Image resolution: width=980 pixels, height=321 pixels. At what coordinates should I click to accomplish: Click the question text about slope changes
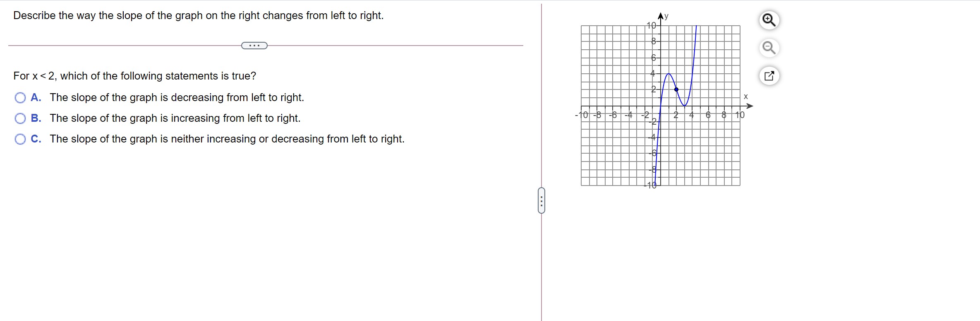[198, 15]
